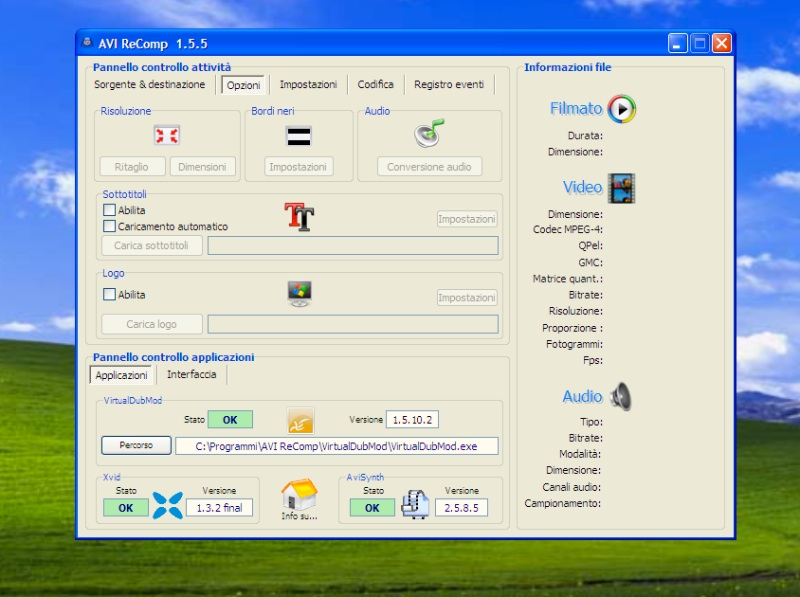The width and height of the screenshot is (800, 597).
Task: Click the AviSynth document icon
Action: click(x=415, y=506)
